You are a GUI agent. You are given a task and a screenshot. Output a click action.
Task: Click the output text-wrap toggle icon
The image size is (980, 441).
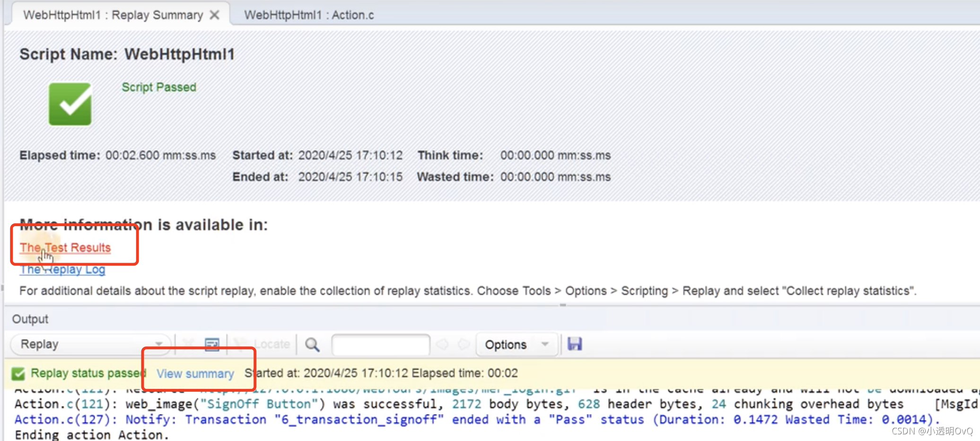(212, 344)
